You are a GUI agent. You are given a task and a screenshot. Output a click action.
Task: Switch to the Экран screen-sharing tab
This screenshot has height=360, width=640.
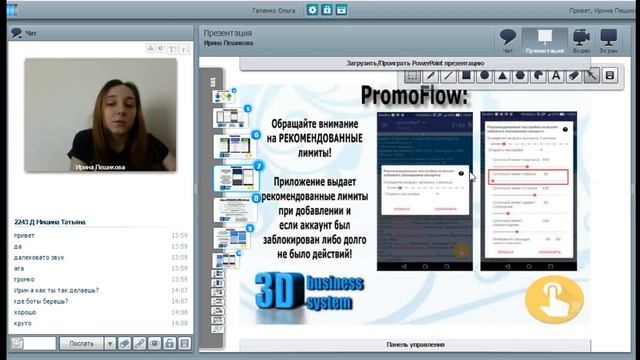(x=608, y=41)
